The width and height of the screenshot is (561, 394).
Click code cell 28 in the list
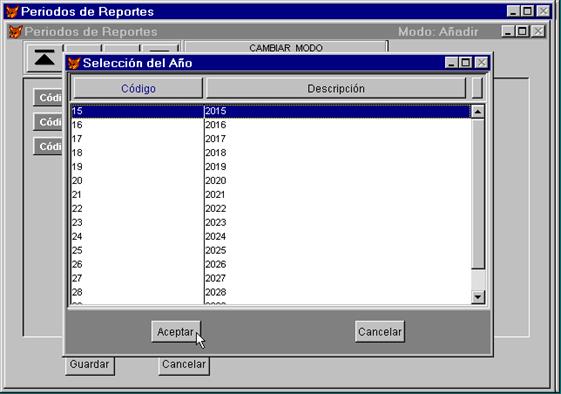(137, 292)
